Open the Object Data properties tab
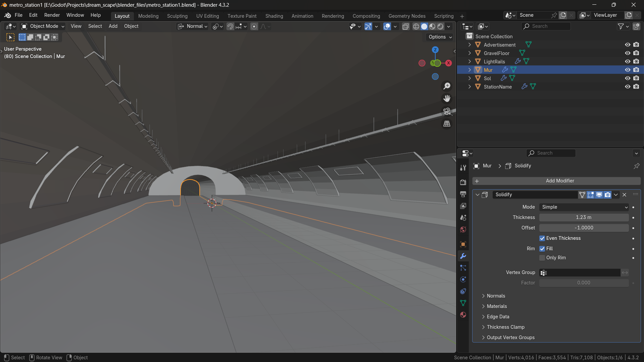644x362 pixels. coord(463,303)
